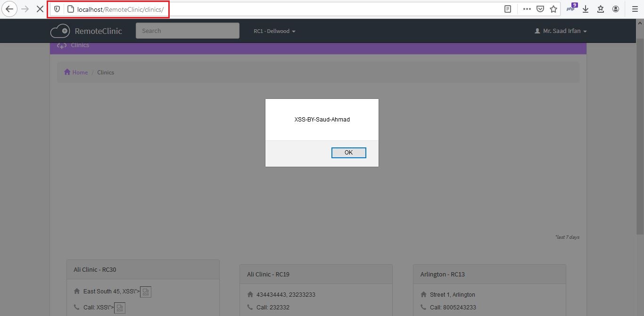Click the Clinics cloud icon in purple header
644x316 pixels.
click(x=62, y=45)
